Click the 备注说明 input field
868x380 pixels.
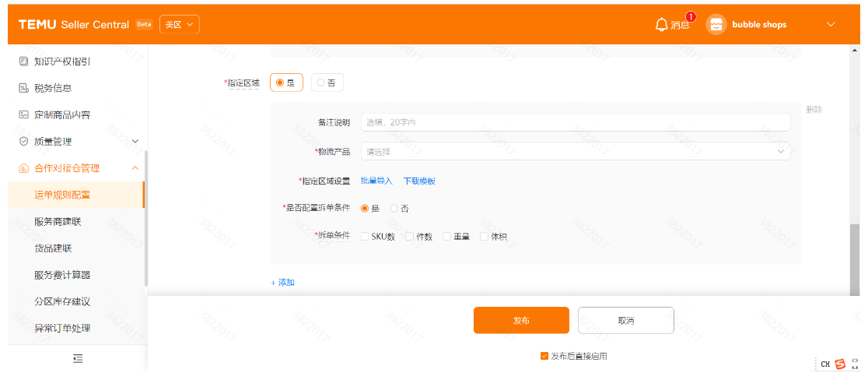pyautogui.click(x=576, y=122)
